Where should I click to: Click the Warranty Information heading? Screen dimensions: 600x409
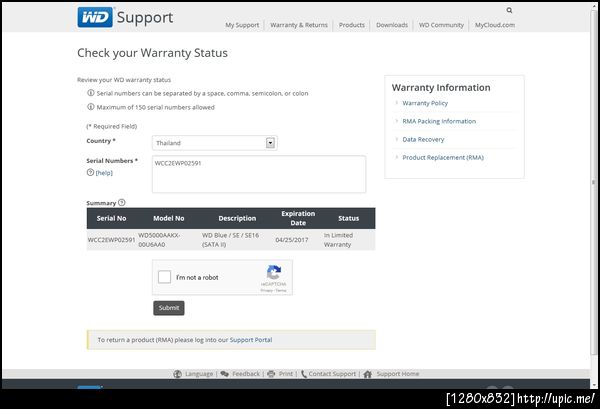point(441,88)
